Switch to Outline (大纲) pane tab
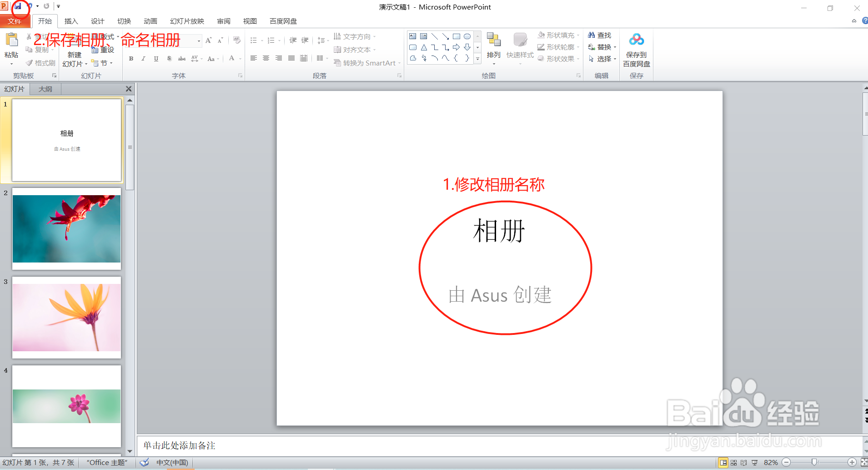The height and width of the screenshot is (470, 868). [x=45, y=89]
